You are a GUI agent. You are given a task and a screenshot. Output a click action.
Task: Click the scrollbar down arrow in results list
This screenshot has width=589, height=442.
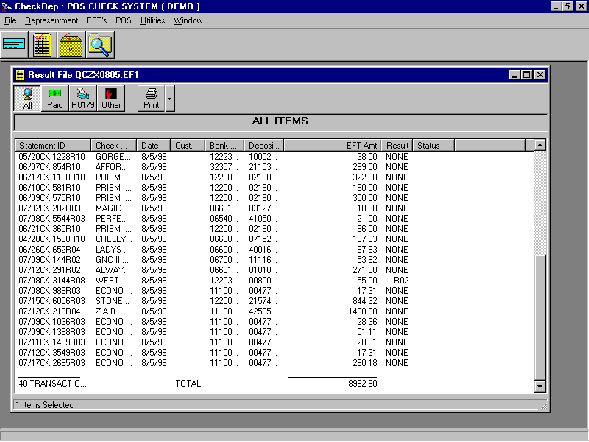coord(540,386)
